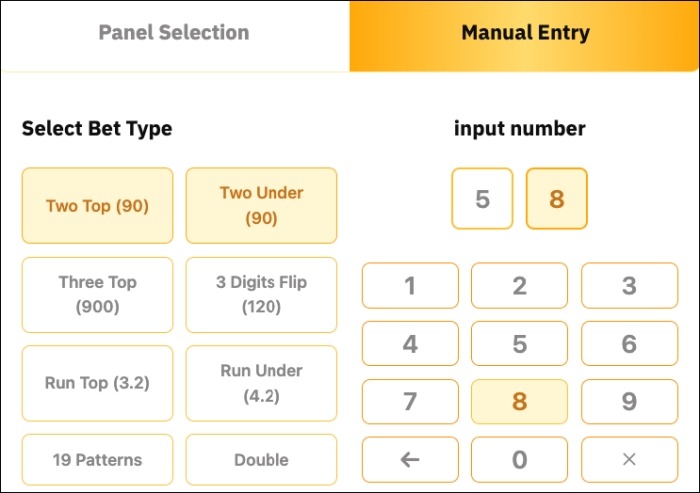The width and height of the screenshot is (700, 493).
Task: Hit keypad number 7
Action: pos(410,402)
